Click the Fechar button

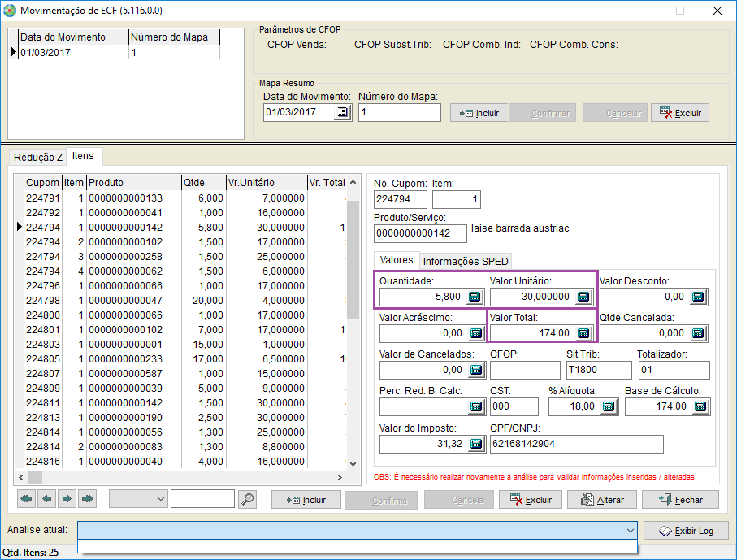679,500
